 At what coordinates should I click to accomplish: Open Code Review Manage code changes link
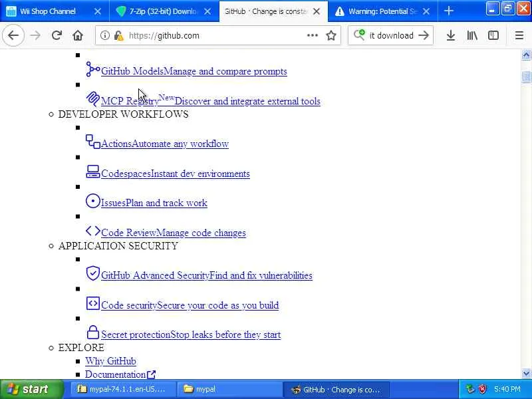coord(174,233)
